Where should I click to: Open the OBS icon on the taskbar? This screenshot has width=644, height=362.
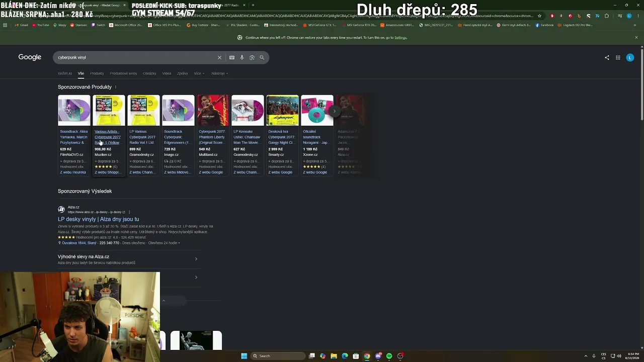[400, 356]
